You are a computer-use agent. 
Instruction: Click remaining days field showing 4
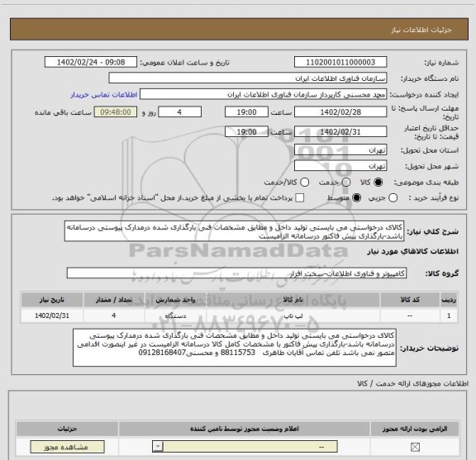point(179,112)
